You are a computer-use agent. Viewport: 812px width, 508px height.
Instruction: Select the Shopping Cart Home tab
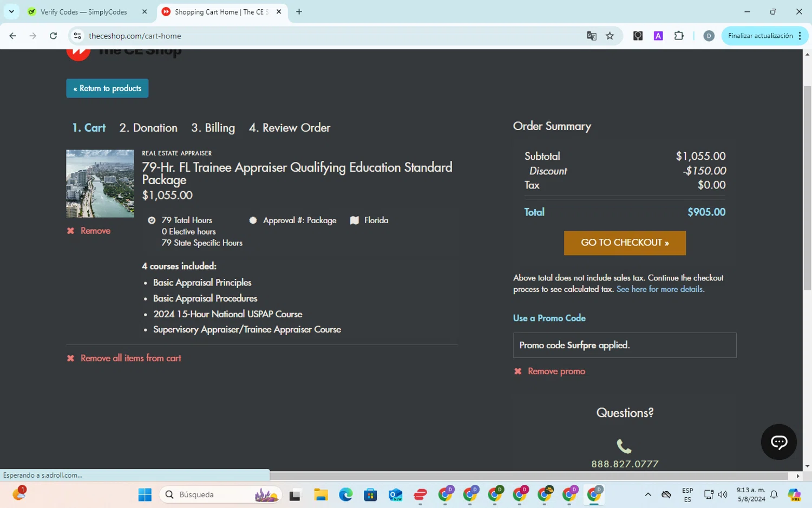coord(222,11)
